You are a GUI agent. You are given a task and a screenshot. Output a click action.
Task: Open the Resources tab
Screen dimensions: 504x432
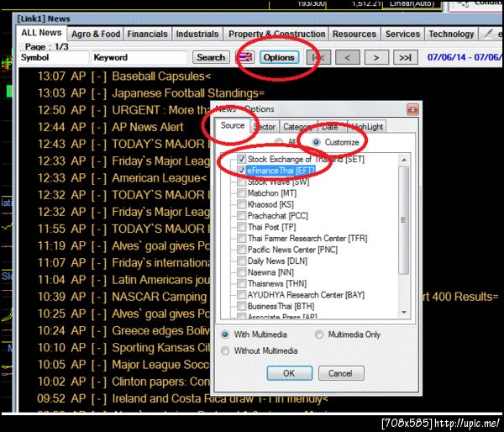[x=354, y=34]
